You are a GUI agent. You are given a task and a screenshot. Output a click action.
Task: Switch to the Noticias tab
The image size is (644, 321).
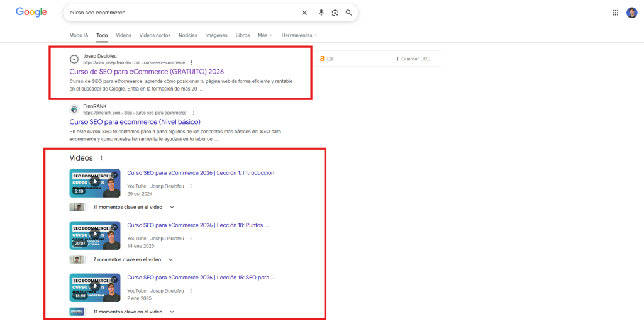188,35
